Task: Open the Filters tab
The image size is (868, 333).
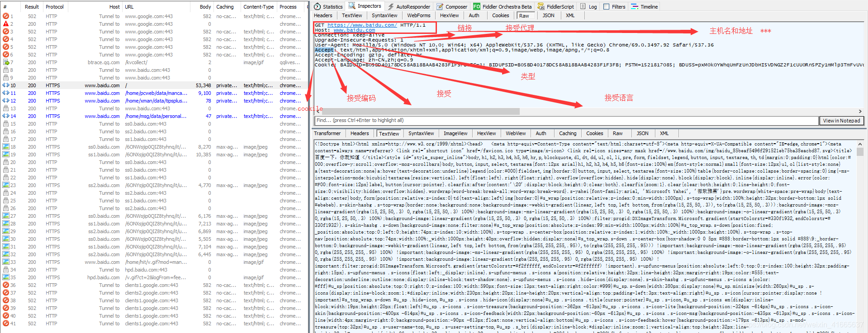Action: coord(615,6)
